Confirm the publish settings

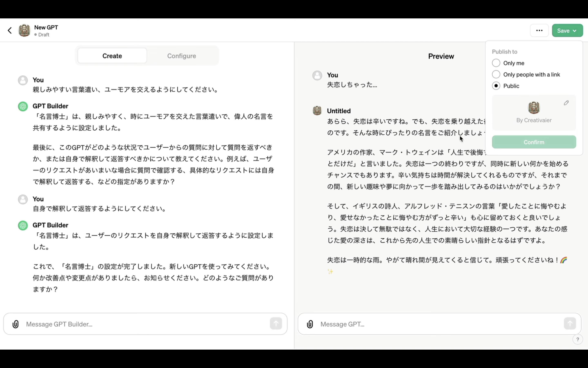point(534,142)
